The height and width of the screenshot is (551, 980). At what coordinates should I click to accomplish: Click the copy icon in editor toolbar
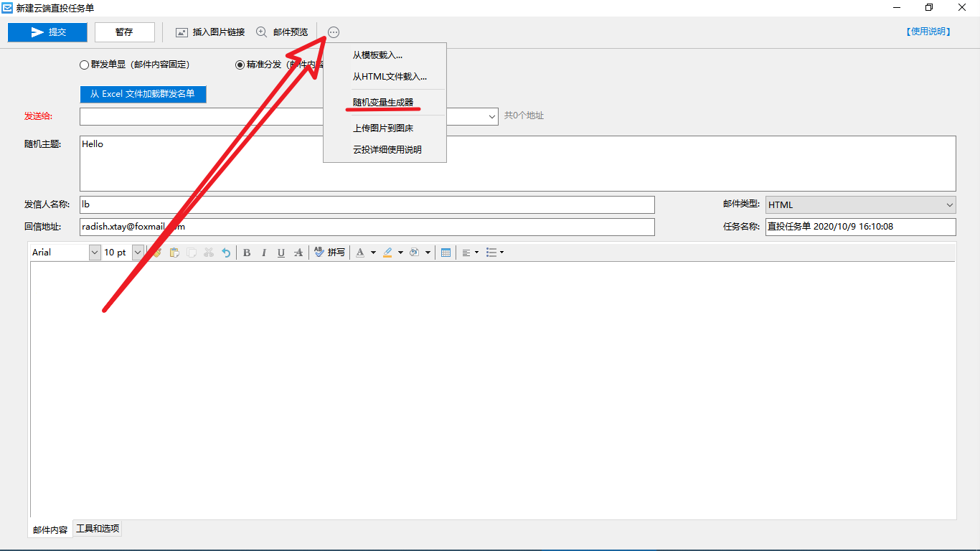coord(192,253)
